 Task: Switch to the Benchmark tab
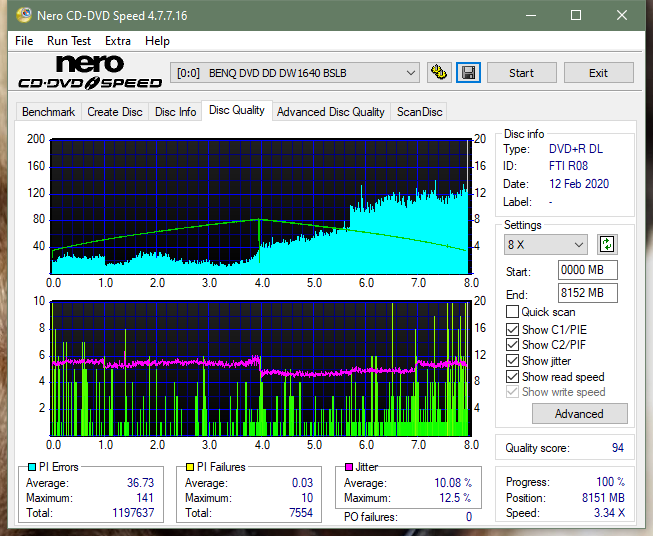[48, 112]
